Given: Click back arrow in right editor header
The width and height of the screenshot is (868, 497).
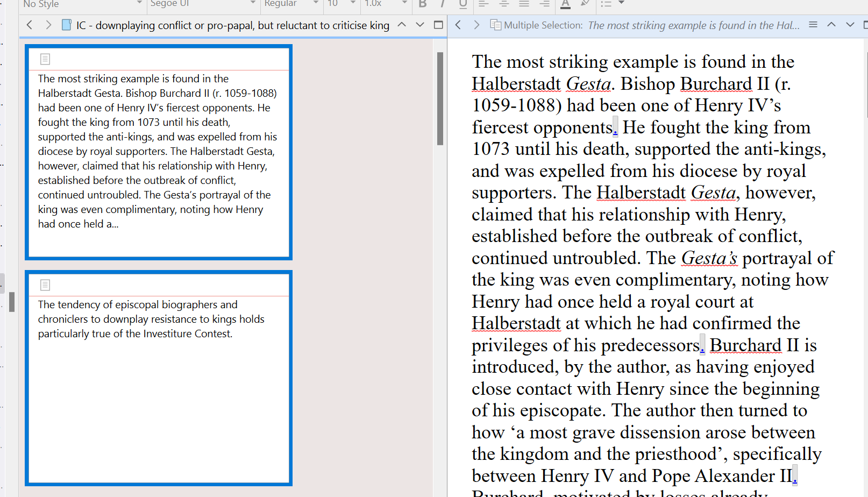Looking at the screenshot, I should 458,25.
